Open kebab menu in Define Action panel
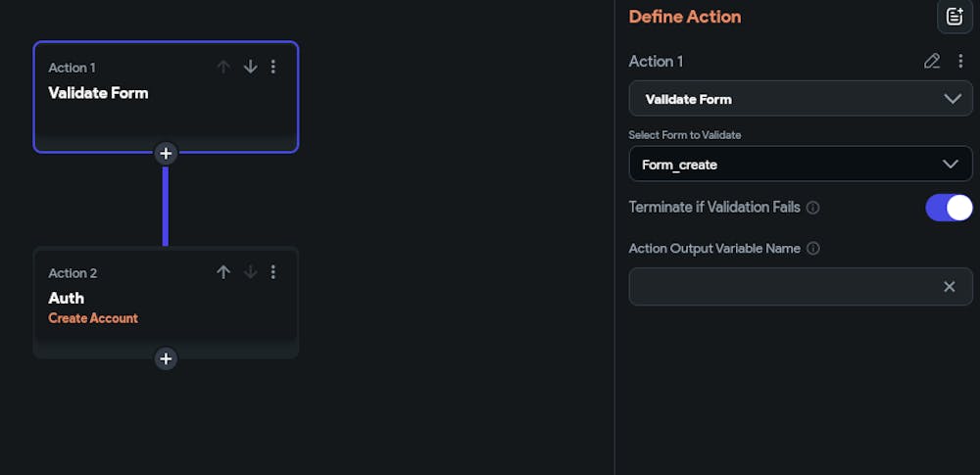 pyautogui.click(x=960, y=62)
